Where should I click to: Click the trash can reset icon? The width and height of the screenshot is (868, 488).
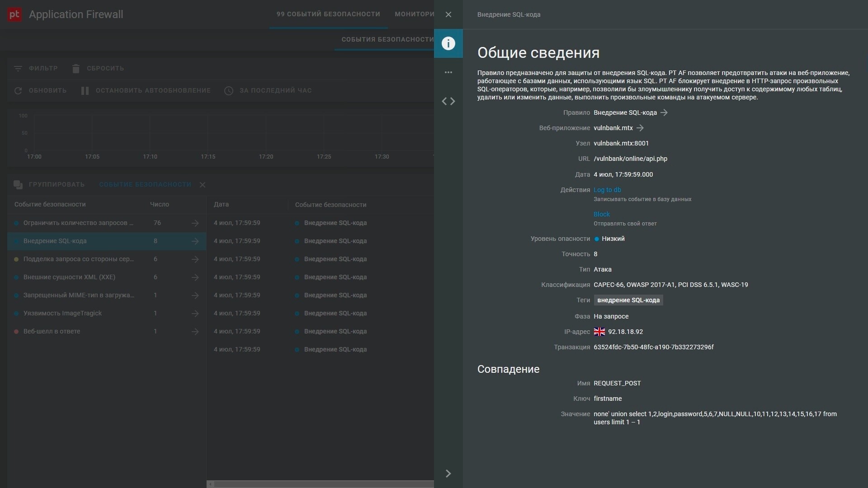[75, 69]
